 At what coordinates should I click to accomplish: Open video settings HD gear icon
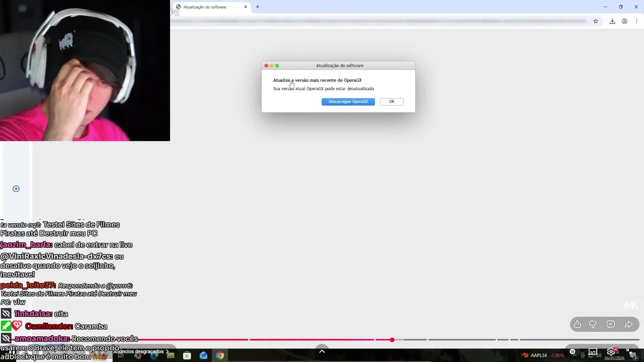point(612,351)
